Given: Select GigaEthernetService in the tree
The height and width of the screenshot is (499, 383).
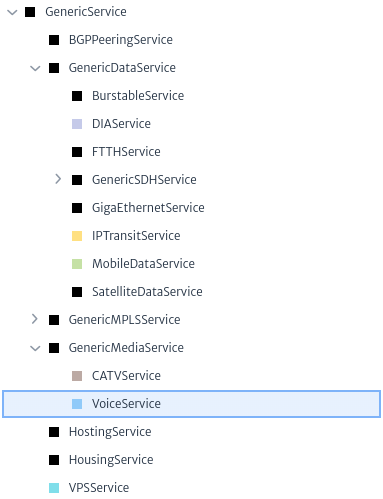Looking at the screenshot, I should point(148,208).
